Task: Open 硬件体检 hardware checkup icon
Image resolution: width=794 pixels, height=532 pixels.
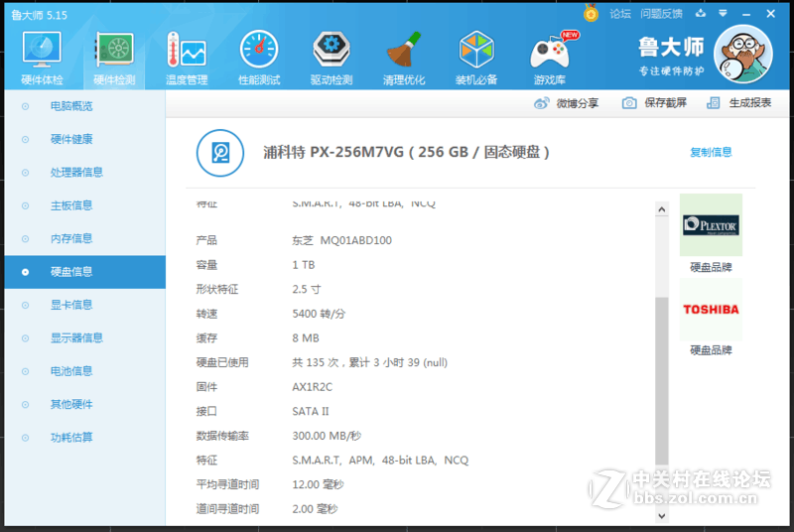Action: (x=42, y=59)
